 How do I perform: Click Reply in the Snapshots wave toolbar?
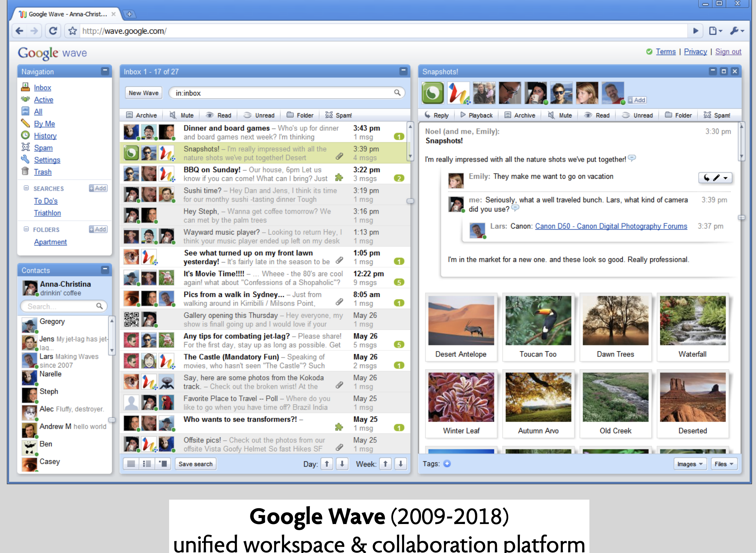click(x=436, y=115)
